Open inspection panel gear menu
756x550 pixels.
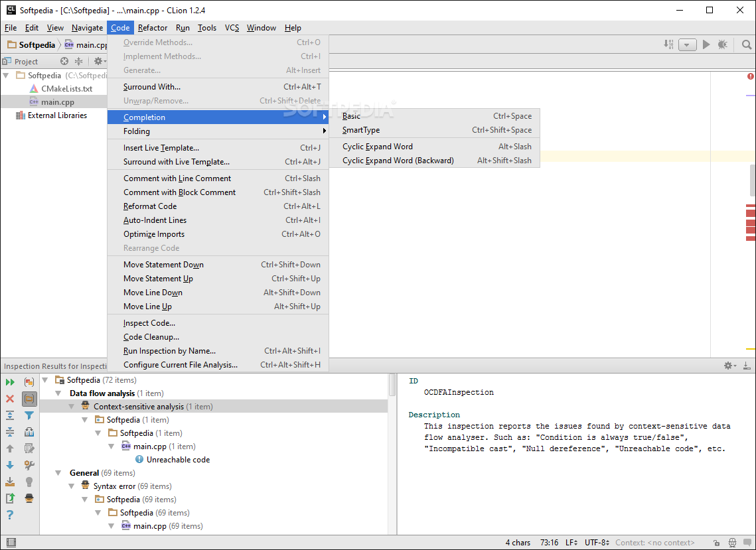click(x=730, y=366)
